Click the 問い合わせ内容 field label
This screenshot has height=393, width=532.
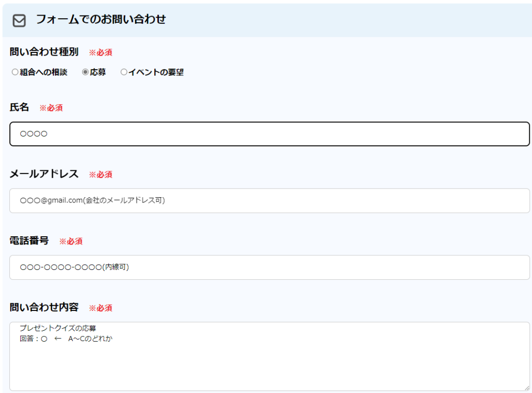[44, 307]
